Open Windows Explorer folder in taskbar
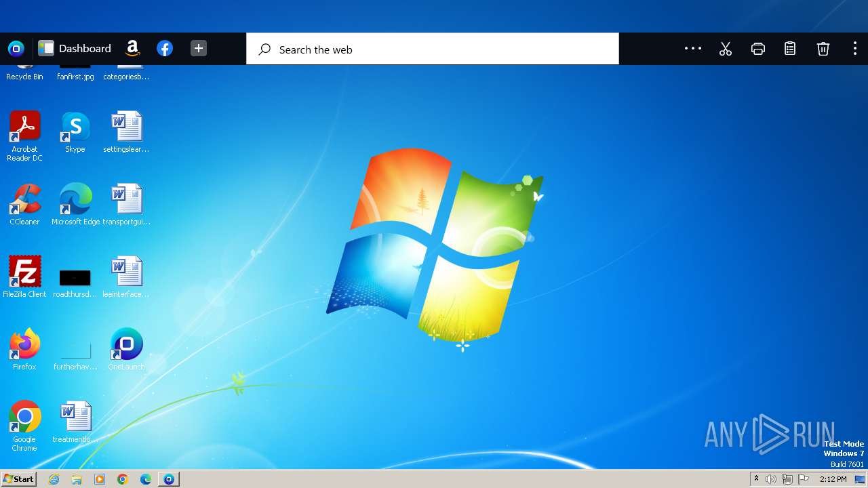Viewport: 868px width, 488px height. [77, 479]
